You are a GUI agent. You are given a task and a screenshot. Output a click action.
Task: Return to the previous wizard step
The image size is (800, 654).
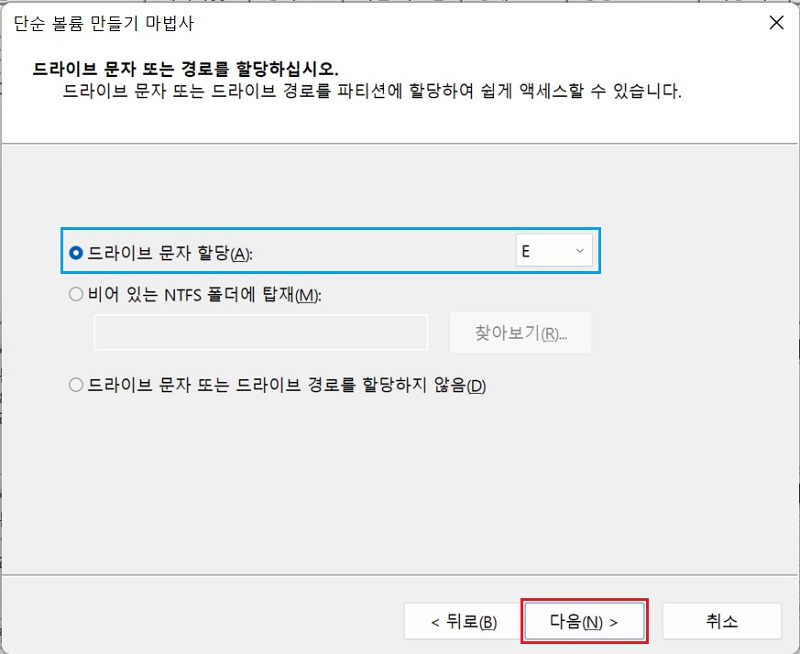coord(463,620)
